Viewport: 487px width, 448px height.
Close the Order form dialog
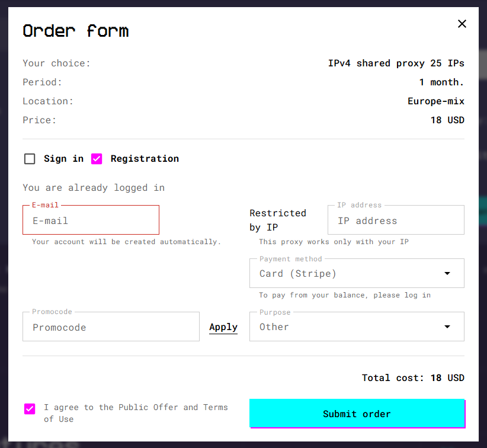(462, 24)
